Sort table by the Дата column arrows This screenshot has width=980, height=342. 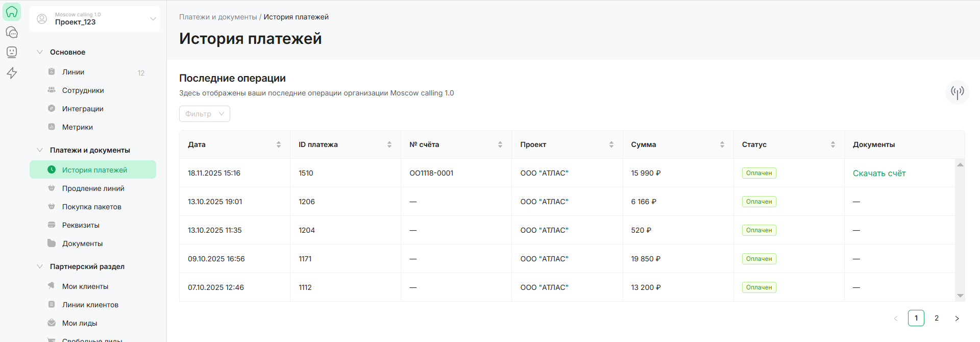click(x=279, y=144)
